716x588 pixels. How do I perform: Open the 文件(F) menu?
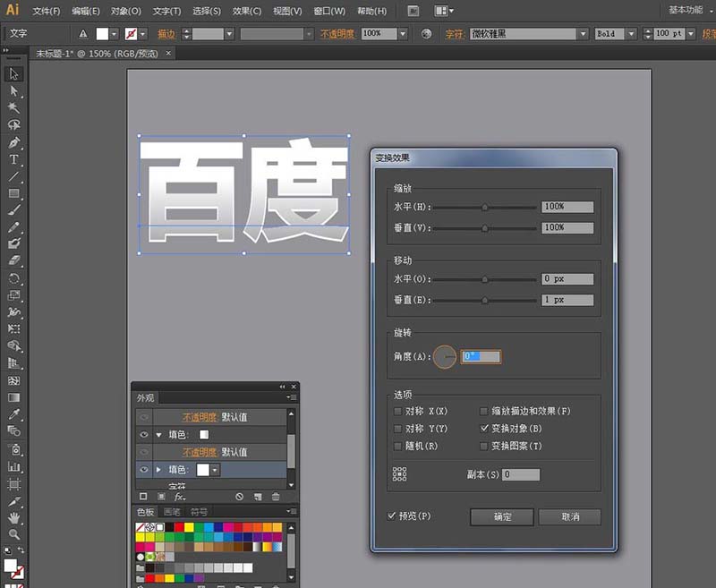47,11
